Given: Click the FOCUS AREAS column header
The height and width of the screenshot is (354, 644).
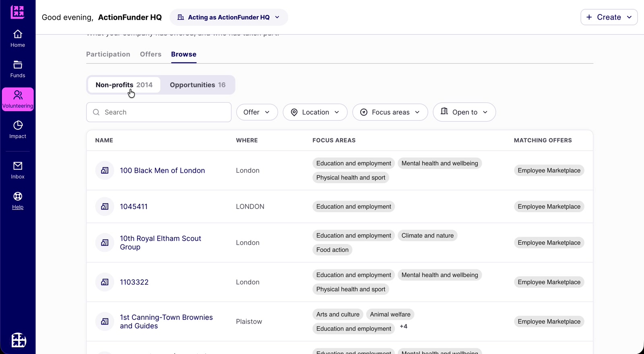Looking at the screenshot, I should 334,141.
